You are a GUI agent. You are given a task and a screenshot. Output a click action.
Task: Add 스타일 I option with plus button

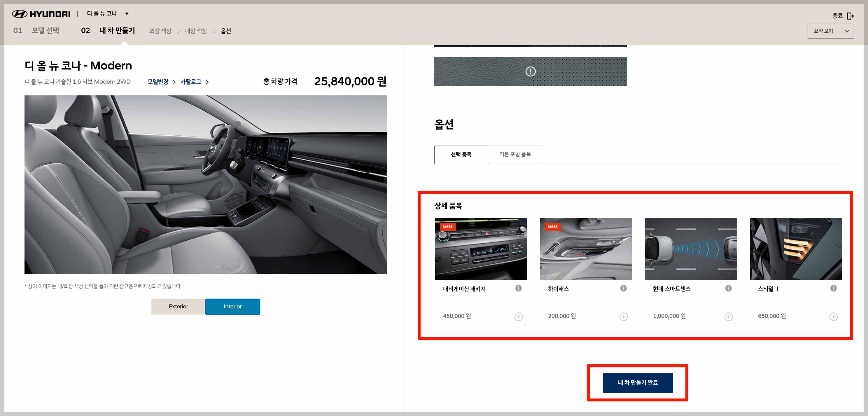[833, 317]
